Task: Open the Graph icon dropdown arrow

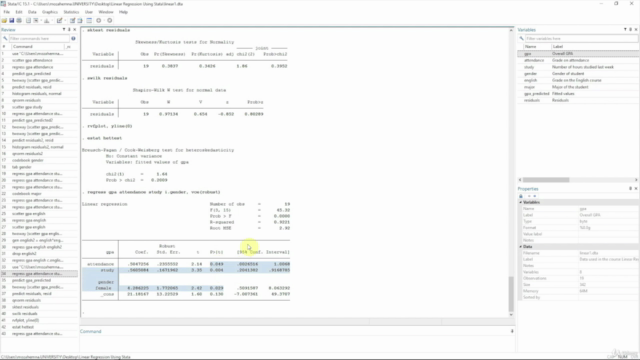Action: (52, 20)
